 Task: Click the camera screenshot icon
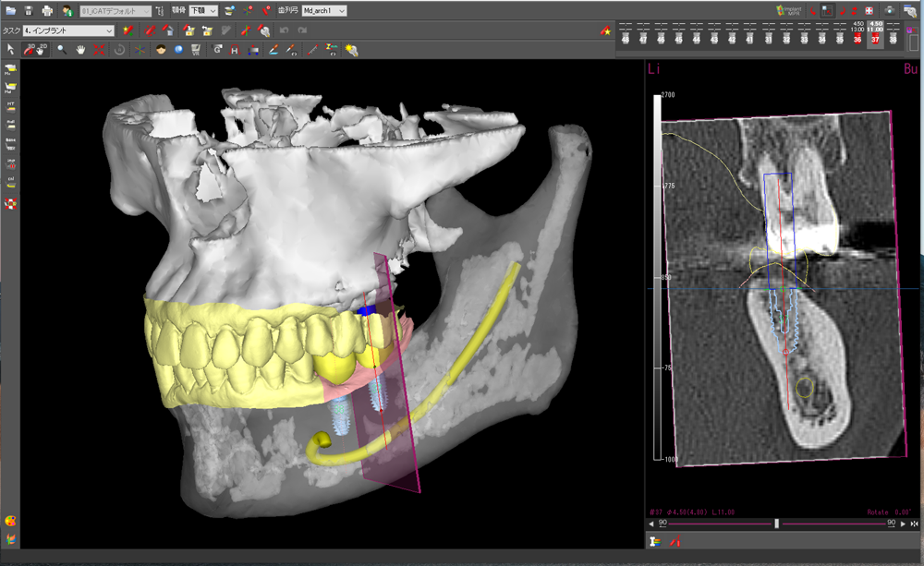889,10
